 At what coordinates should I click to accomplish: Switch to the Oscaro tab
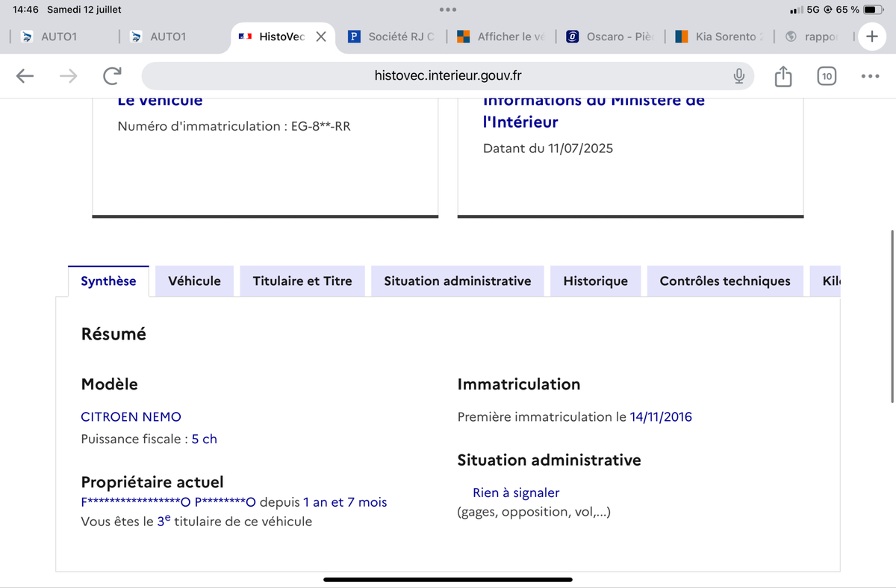(x=611, y=36)
